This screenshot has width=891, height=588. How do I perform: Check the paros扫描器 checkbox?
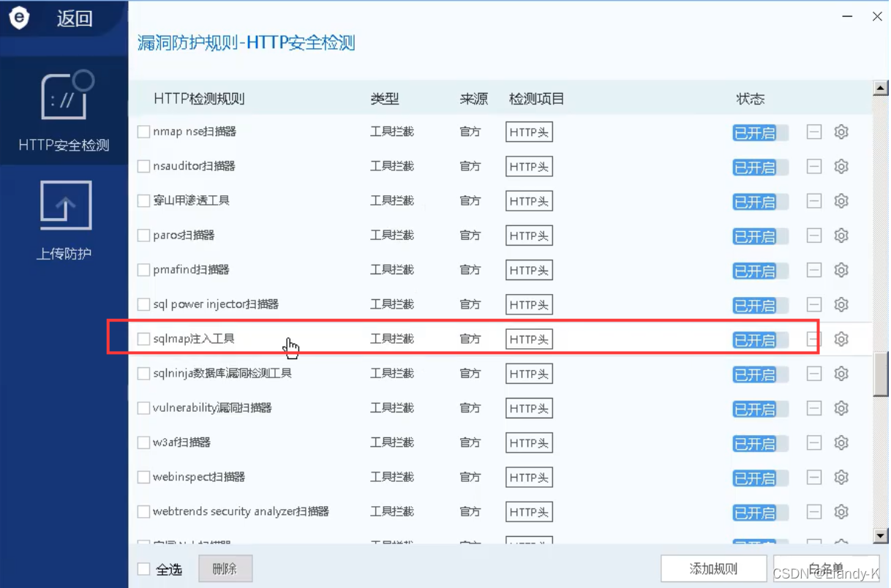143,235
